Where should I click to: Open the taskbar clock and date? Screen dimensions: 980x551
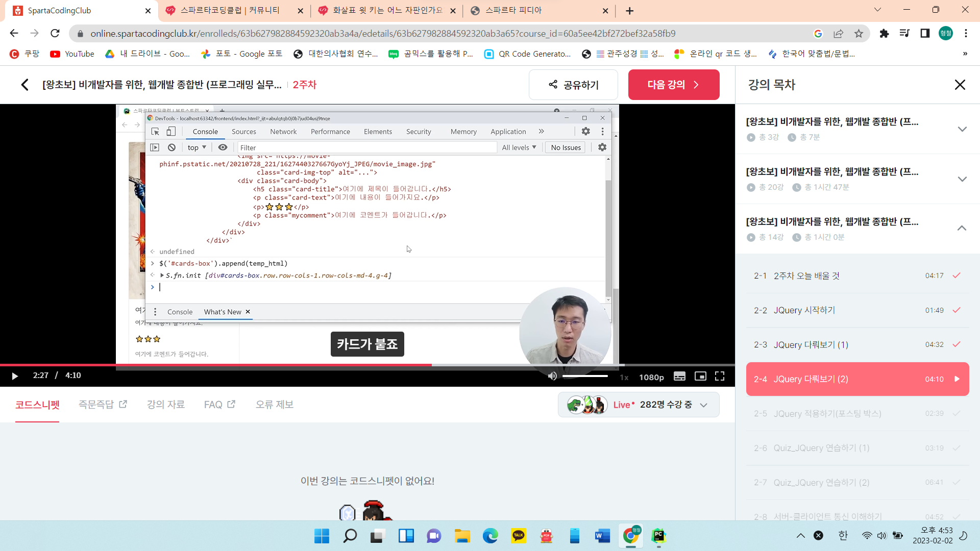point(933,536)
